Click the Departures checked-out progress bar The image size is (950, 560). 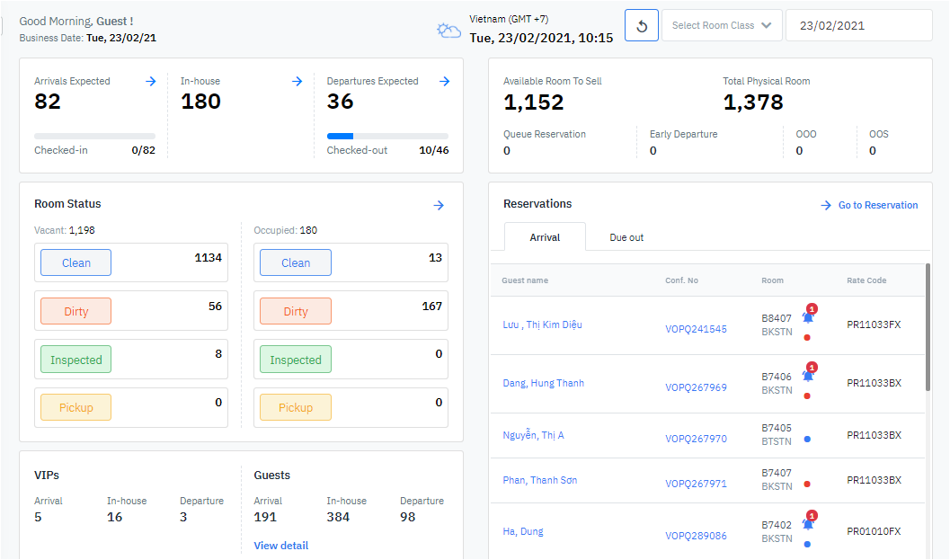coord(387,137)
